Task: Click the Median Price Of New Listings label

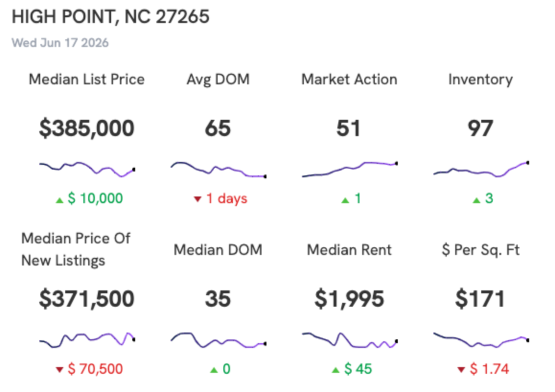Action: (x=76, y=249)
